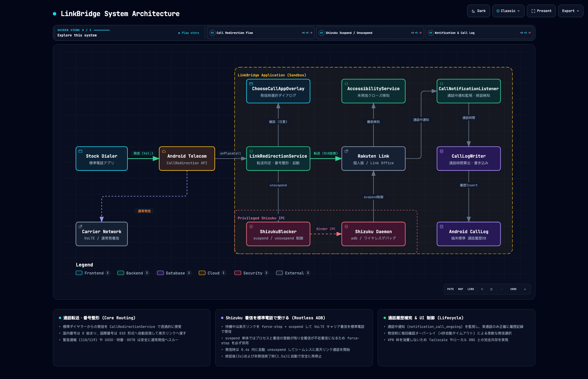Screen dimensions: 588x379
Task: Select the CallLogWriter node
Action: (469, 158)
